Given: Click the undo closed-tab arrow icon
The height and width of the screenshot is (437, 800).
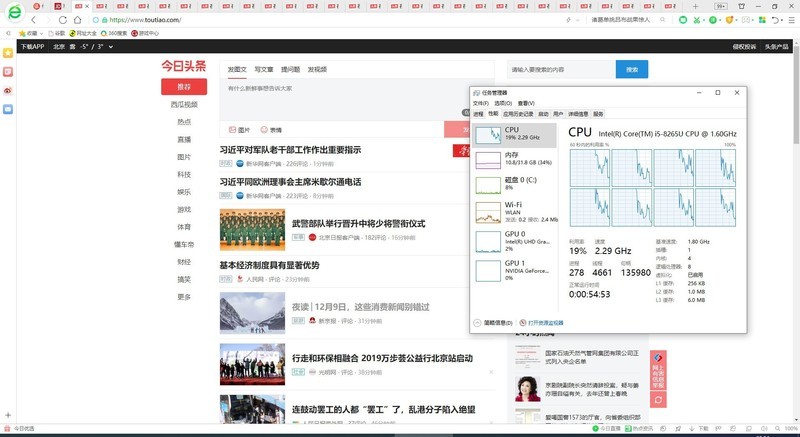Looking at the screenshot, I should pyautogui.click(x=775, y=20).
